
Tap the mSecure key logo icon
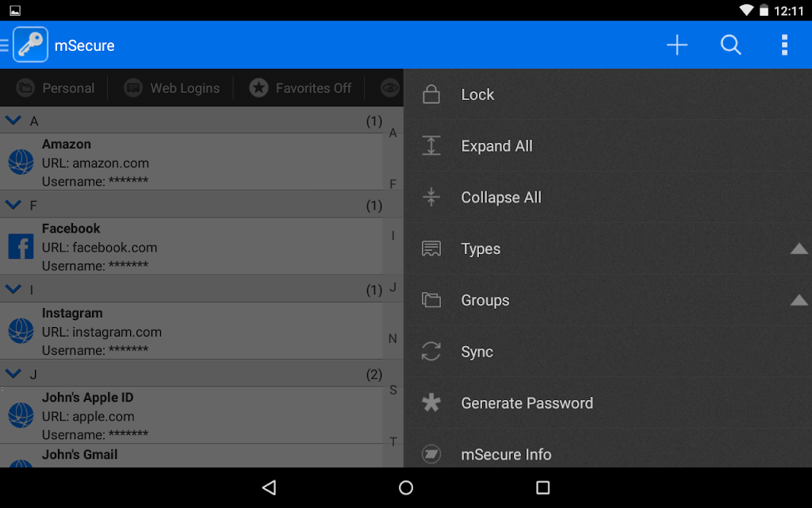tap(31, 44)
